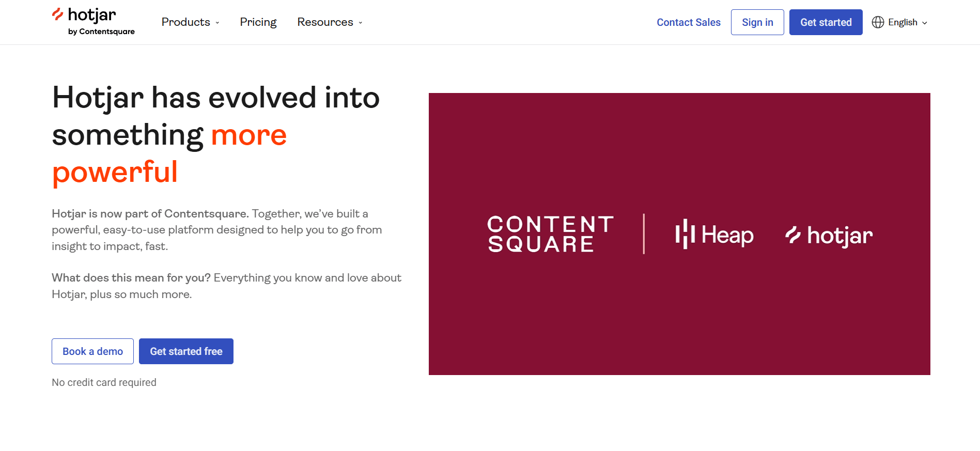Click the white Hotjar logo in the banner
Screen dimensions: 980x451
(x=829, y=236)
